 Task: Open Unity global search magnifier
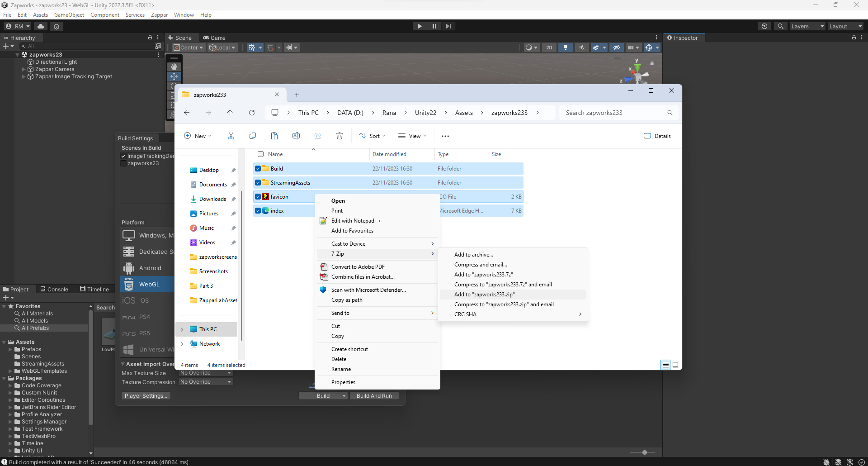coord(780,26)
